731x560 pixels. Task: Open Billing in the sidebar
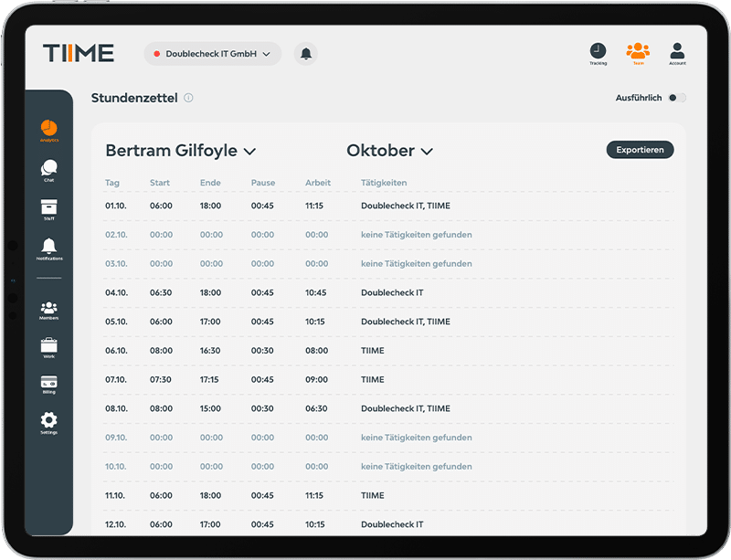click(x=48, y=384)
